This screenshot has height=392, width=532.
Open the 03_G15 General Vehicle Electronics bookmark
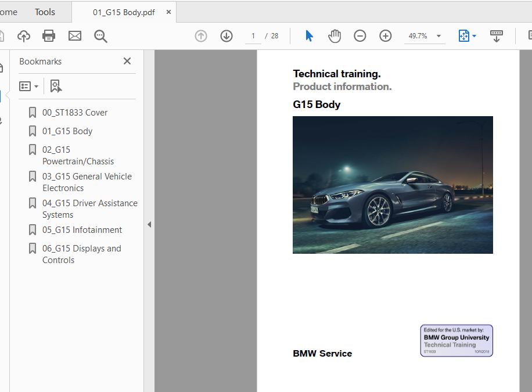(87, 182)
